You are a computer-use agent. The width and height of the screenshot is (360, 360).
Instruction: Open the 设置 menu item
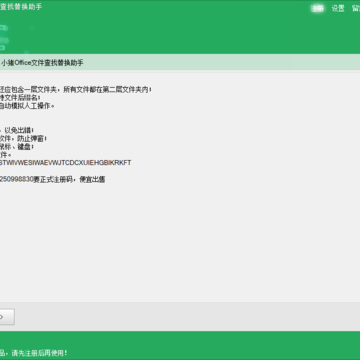point(338,9)
